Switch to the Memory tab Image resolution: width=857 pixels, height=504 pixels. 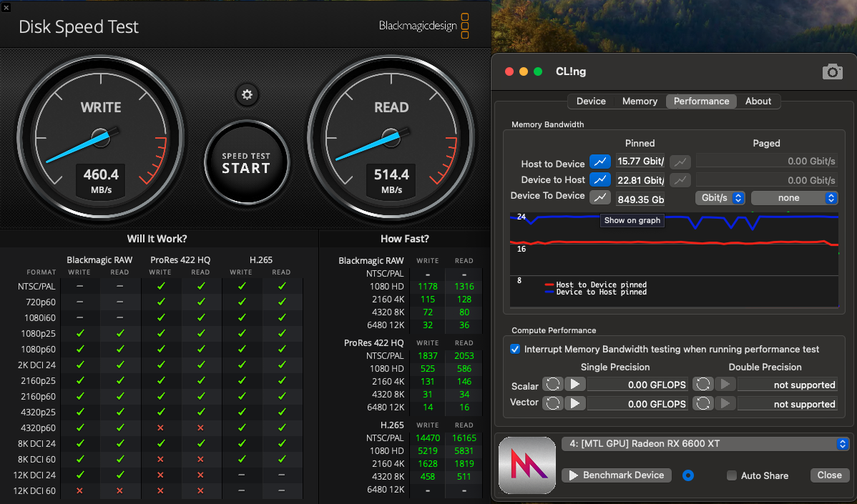tap(640, 101)
